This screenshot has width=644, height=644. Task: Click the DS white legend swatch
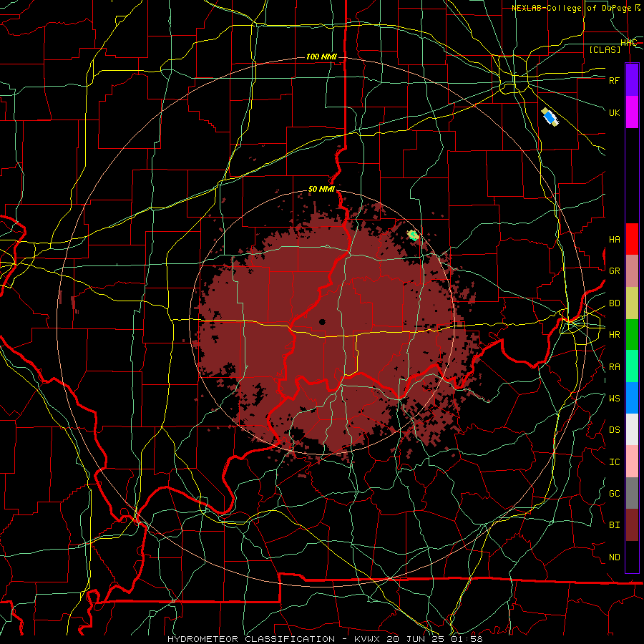pyautogui.click(x=632, y=429)
